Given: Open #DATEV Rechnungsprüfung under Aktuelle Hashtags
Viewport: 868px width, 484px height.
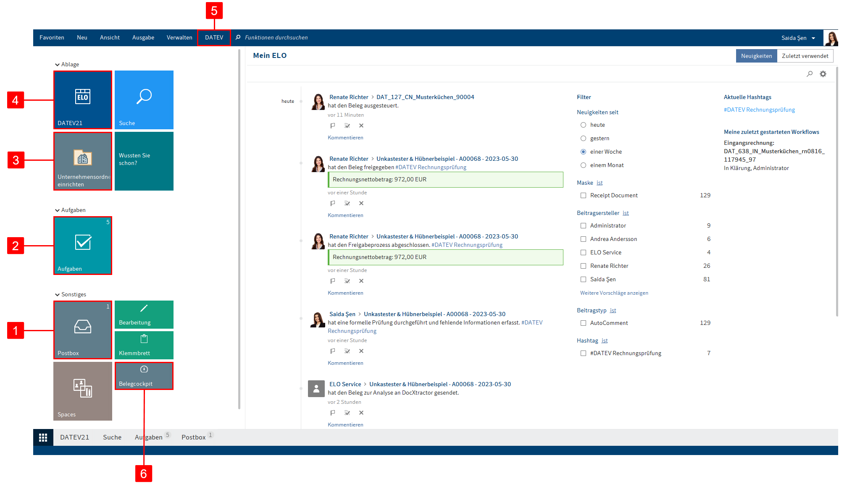Looking at the screenshot, I should pyautogui.click(x=759, y=110).
